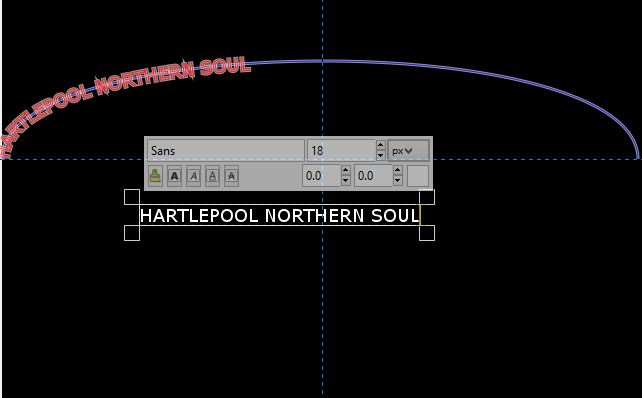Decrease baseline offset with down arrow

coord(346,181)
